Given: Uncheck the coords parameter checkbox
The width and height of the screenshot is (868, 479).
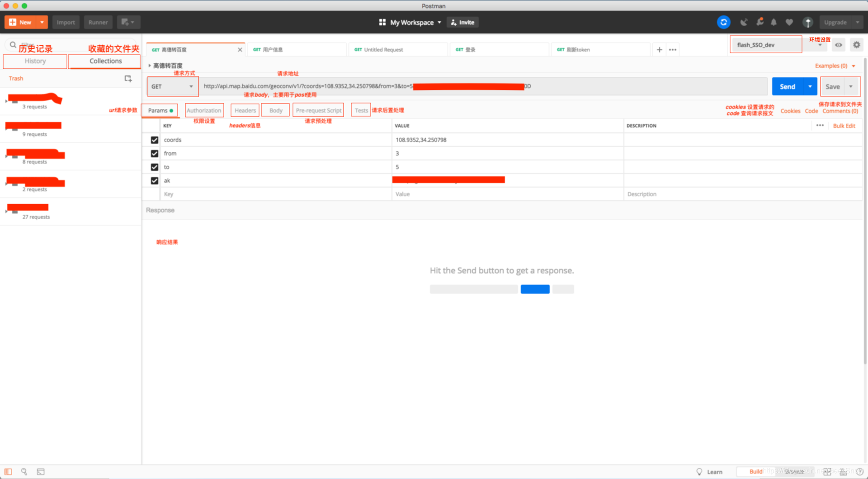Looking at the screenshot, I should coord(155,140).
